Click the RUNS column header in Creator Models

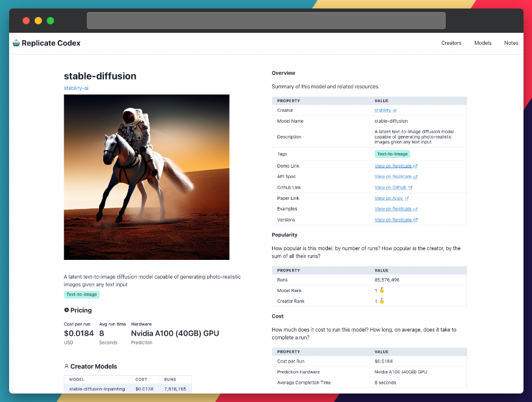(170, 380)
